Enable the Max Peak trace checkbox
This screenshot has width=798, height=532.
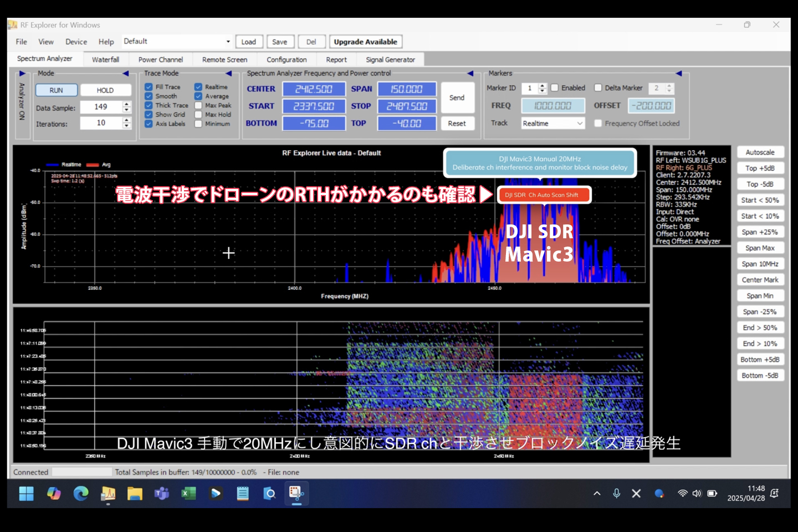point(197,105)
